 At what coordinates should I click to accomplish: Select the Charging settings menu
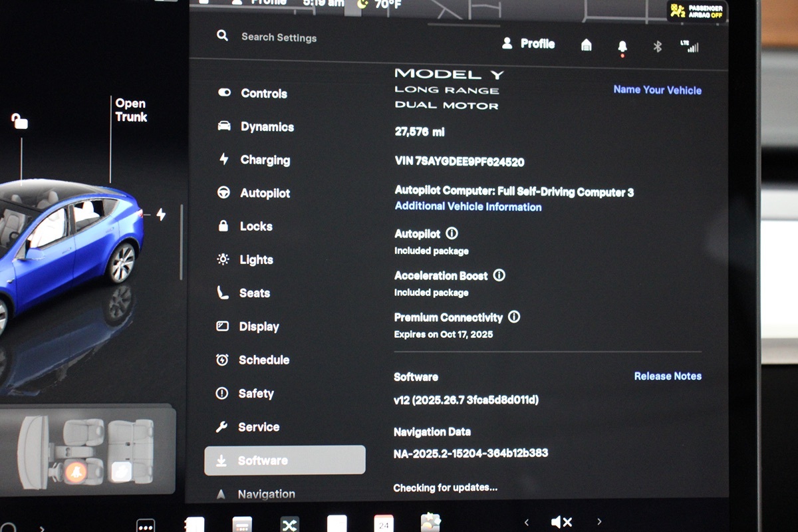(x=265, y=160)
